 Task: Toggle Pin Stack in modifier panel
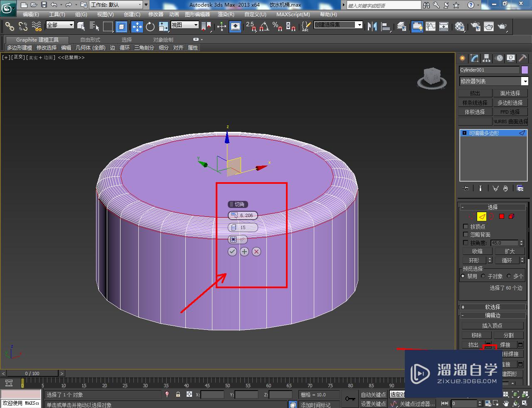(466, 188)
